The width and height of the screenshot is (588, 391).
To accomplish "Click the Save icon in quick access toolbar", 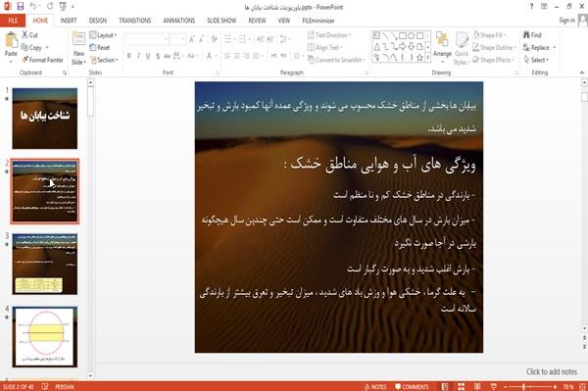I will coord(21,7).
